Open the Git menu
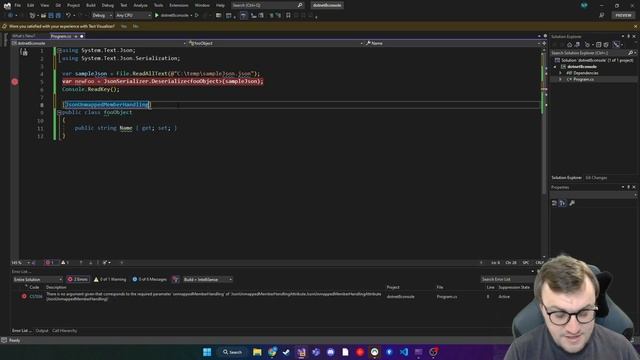 [x=58, y=5]
